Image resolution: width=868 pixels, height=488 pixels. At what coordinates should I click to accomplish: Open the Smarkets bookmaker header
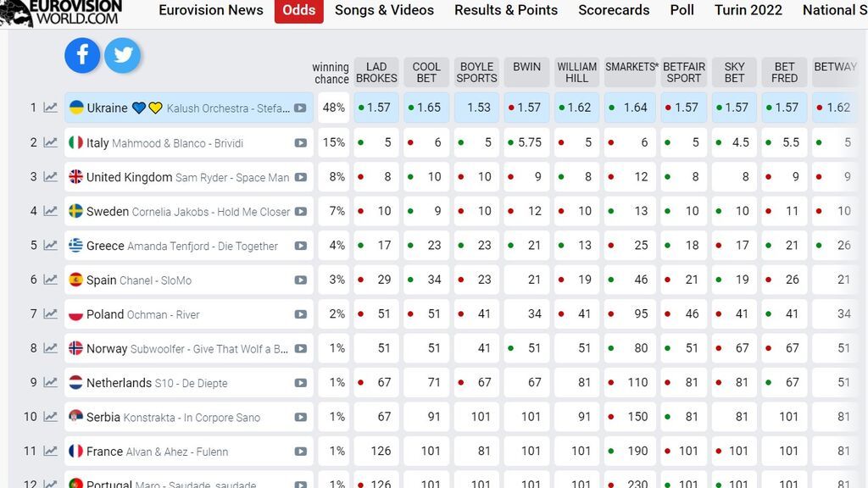click(631, 72)
